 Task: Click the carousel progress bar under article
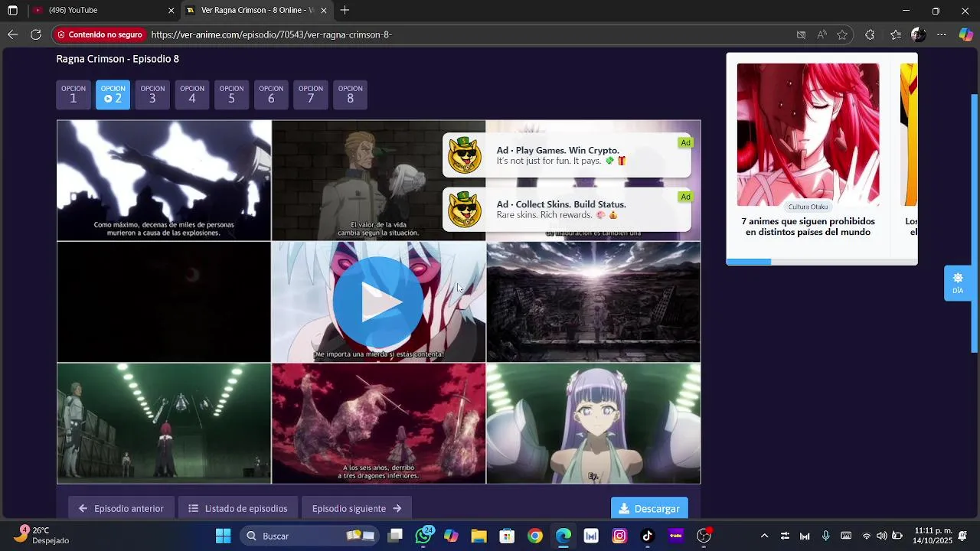[822, 262]
